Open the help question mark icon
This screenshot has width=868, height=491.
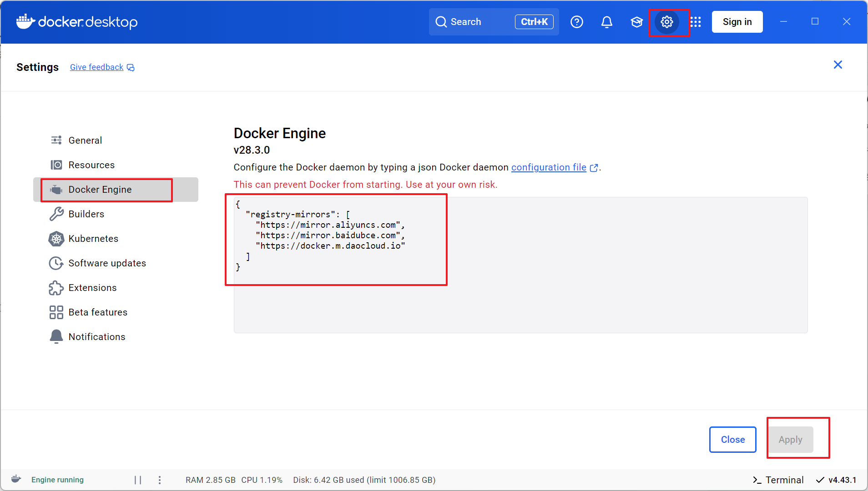click(576, 22)
